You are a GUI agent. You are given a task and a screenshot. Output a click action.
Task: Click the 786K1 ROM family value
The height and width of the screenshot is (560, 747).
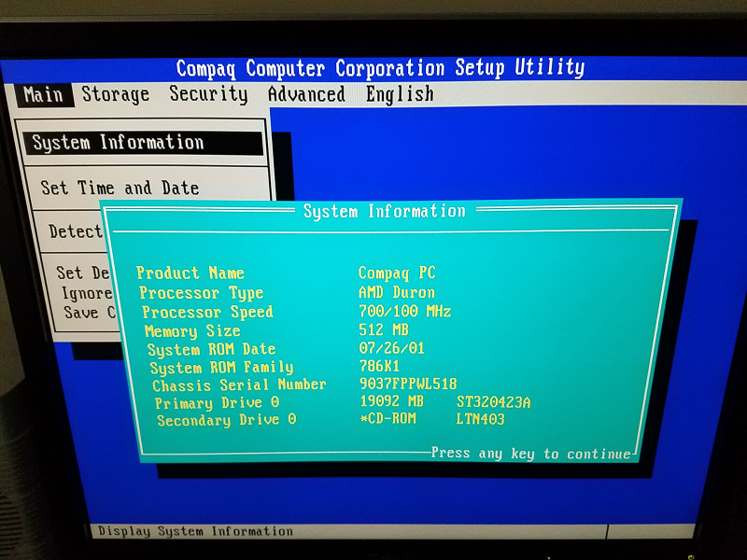[379, 366]
